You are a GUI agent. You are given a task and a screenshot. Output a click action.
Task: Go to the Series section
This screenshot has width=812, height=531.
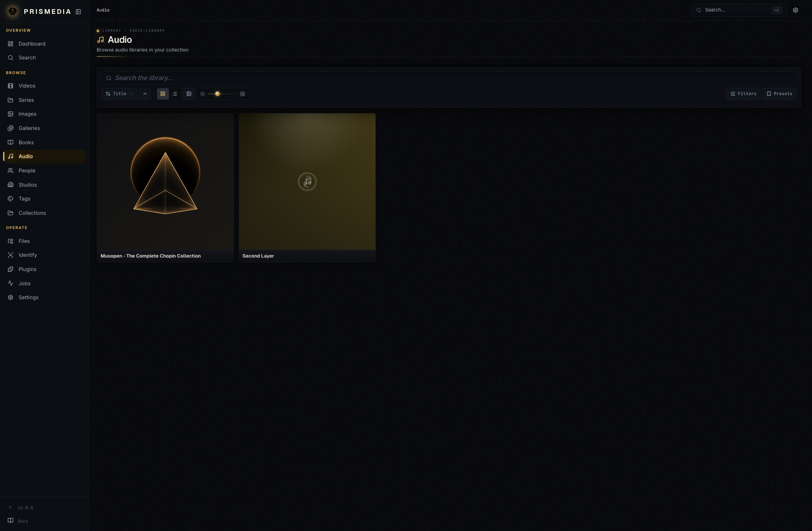click(44, 100)
